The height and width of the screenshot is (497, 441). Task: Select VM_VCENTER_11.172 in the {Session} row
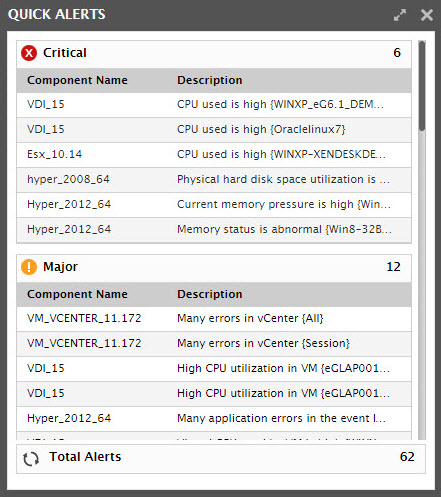tap(84, 343)
